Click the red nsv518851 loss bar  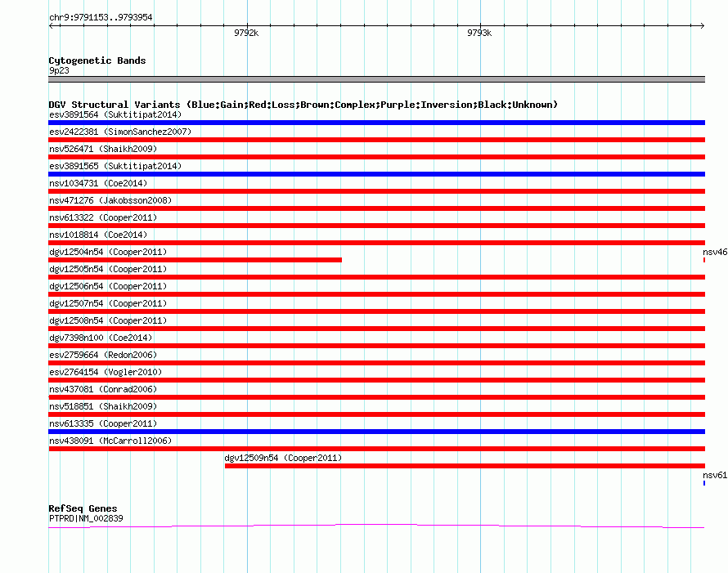[x=376, y=414]
